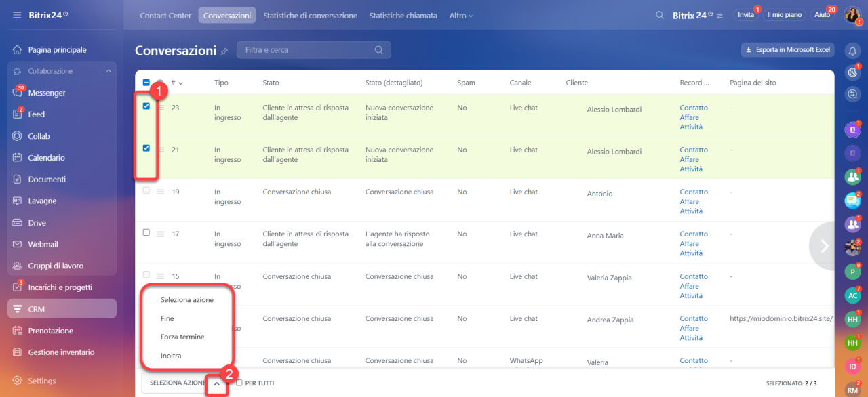The height and width of the screenshot is (397, 868).
Task: Pin the Conversazioni page with pin icon
Action: point(224,51)
